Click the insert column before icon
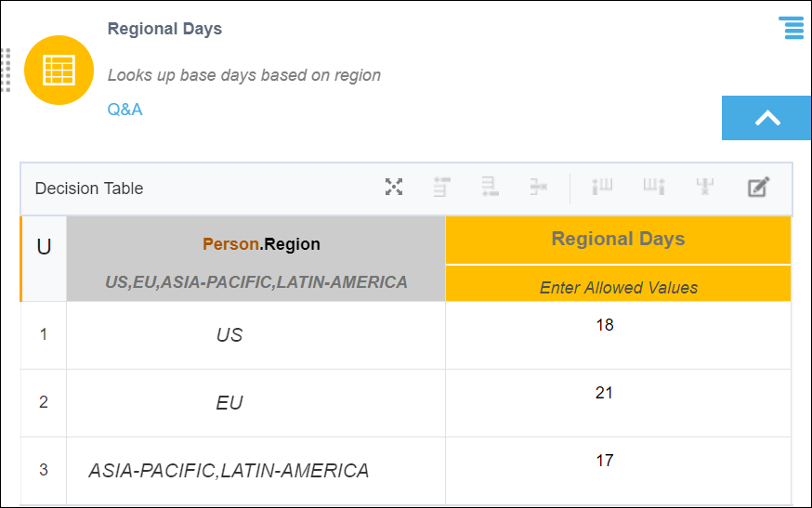This screenshot has width=812, height=508. point(603,188)
